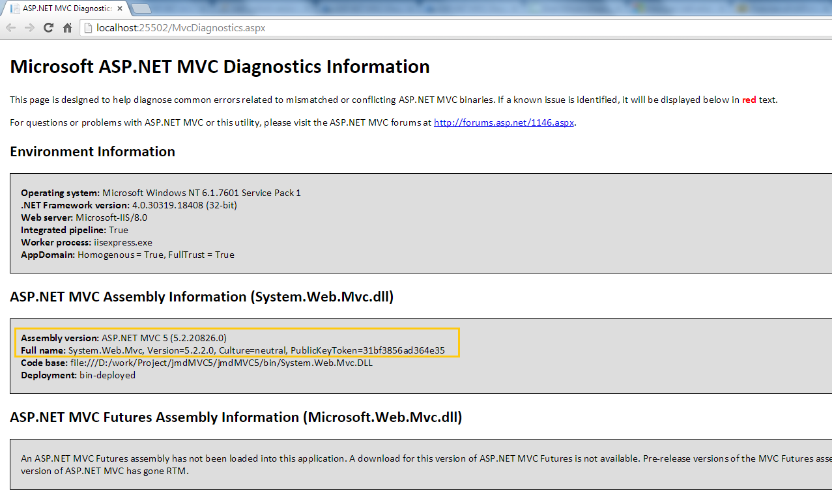
Task: Open a new browser tab
Action: (141, 8)
